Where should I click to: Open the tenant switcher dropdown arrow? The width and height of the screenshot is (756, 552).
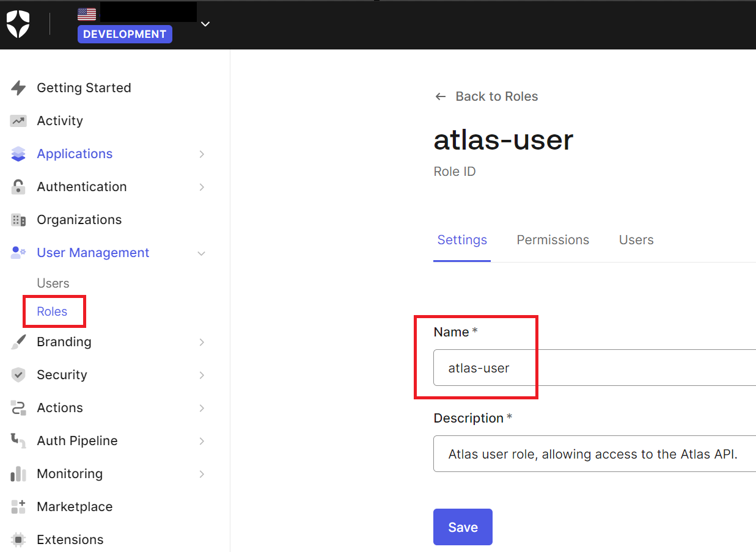[x=205, y=24]
